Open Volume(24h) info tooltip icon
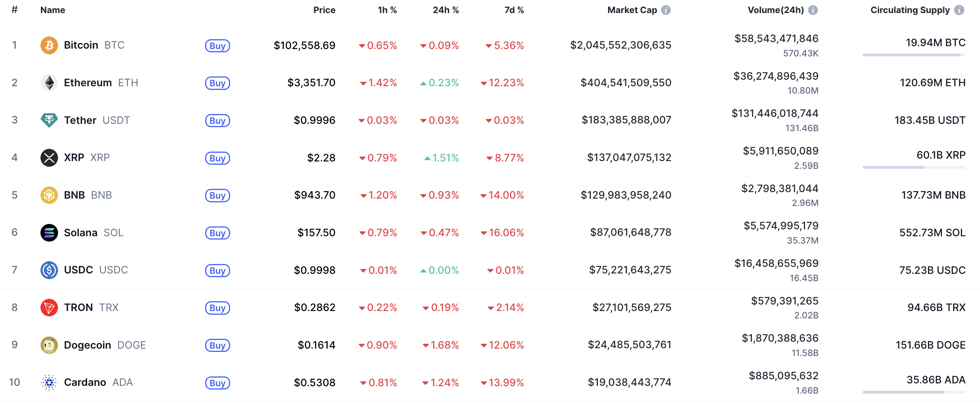Screen dimensions: 980x403 (813, 10)
